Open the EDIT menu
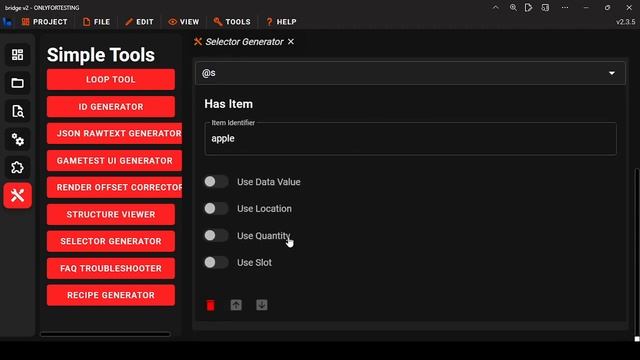The width and height of the screenshot is (640, 360). click(x=140, y=22)
